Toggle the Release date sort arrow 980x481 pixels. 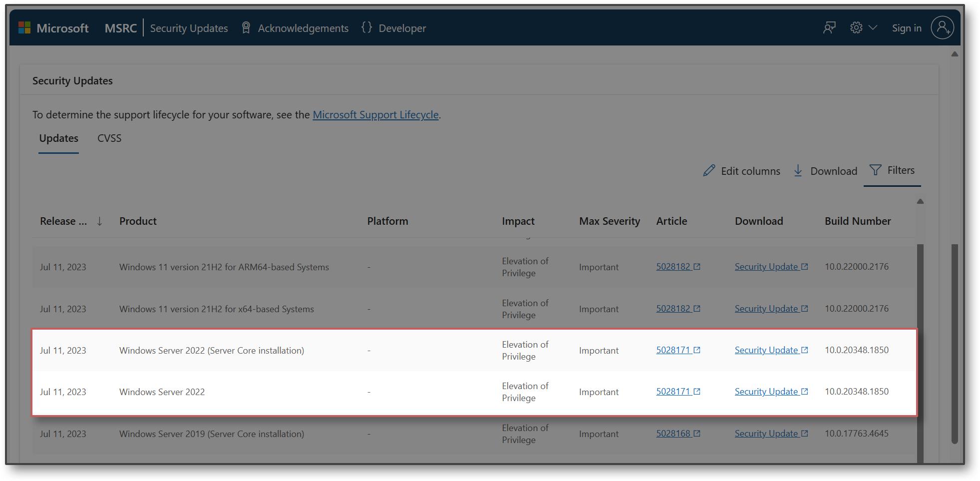99,221
